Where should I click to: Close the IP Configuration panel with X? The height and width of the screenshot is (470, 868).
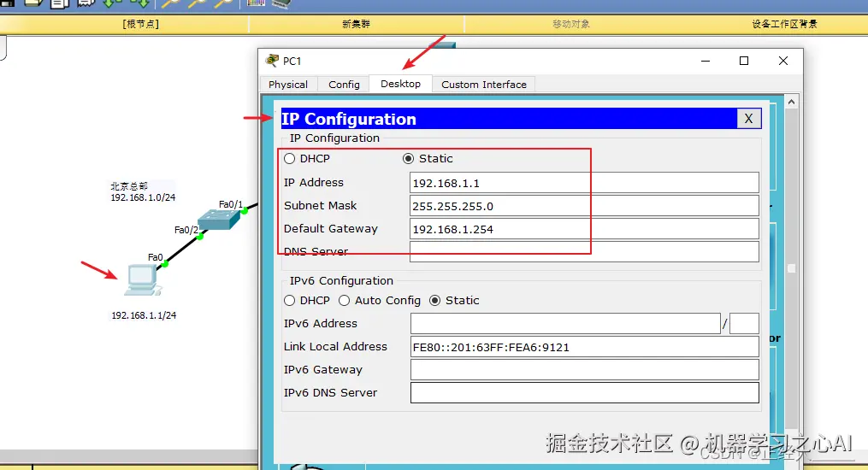748,118
